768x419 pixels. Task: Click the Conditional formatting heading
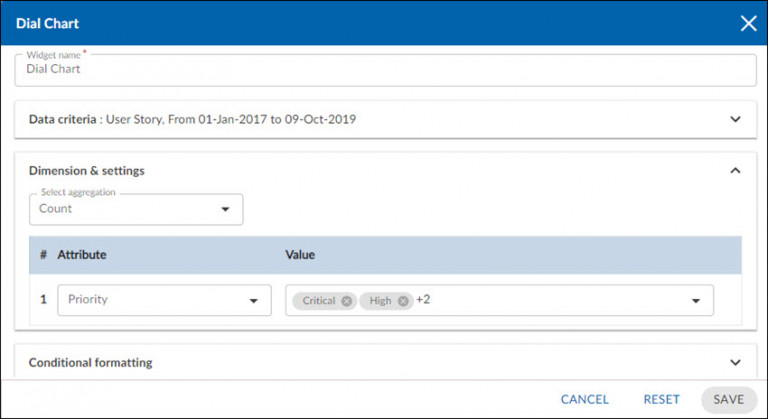91,362
